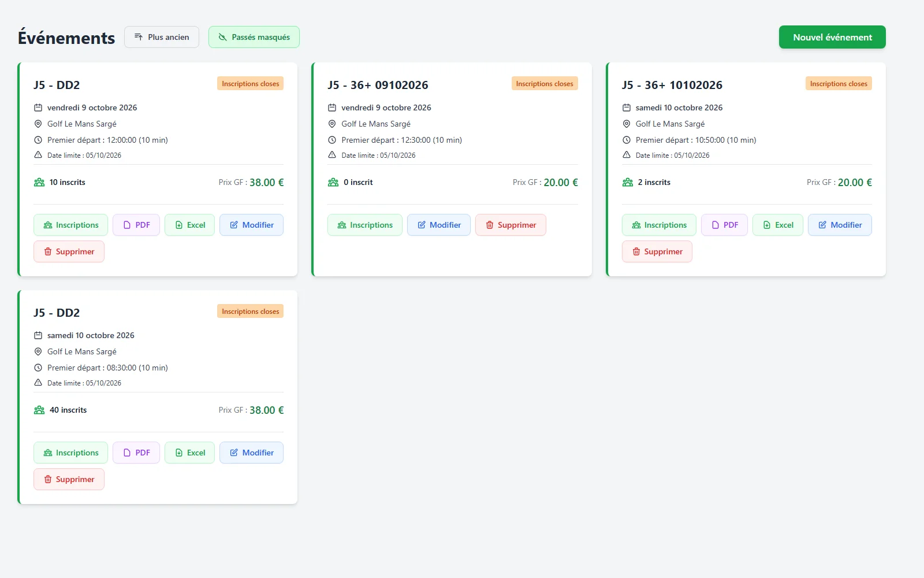Click the location pin icon in the 36+ 10102026 card

pos(627,124)
